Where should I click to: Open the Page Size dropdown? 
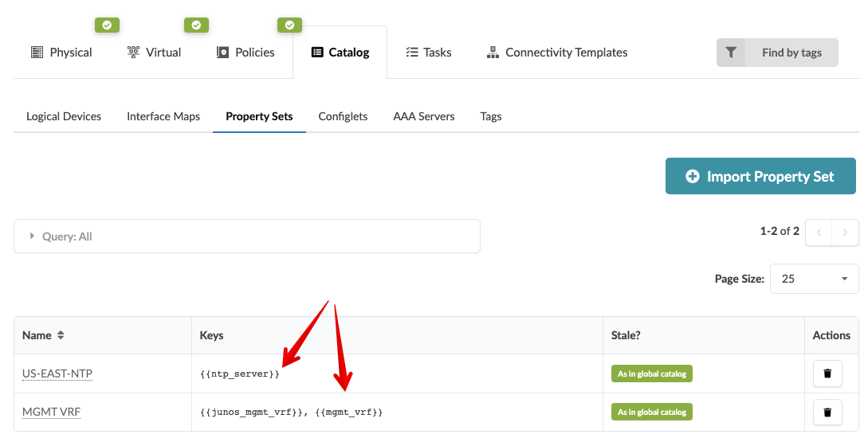click(x=814, y=279)
